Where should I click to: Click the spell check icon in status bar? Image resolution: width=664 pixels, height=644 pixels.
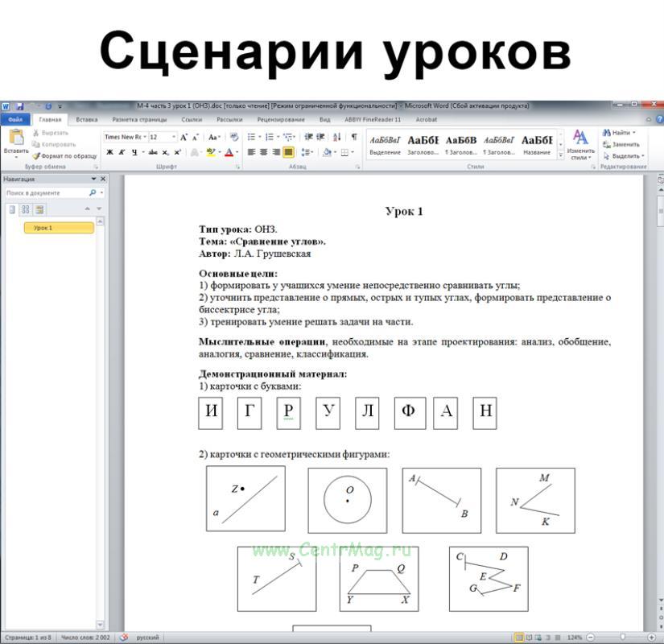point(124,638)
